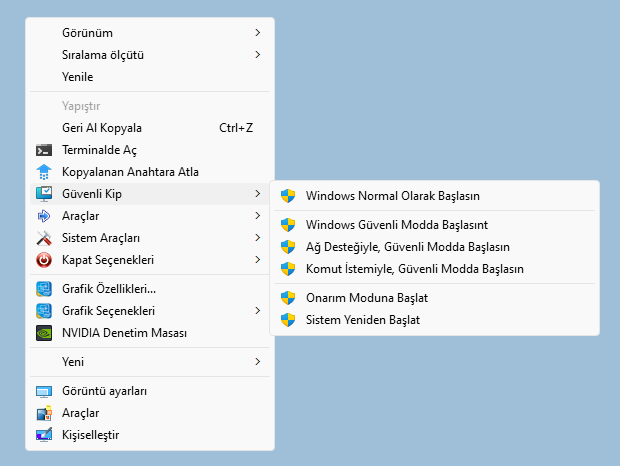This screenshot has width=620, height=466.
Task: Open Kapat Seçenekleri menu entry
Action: [150, 260]
